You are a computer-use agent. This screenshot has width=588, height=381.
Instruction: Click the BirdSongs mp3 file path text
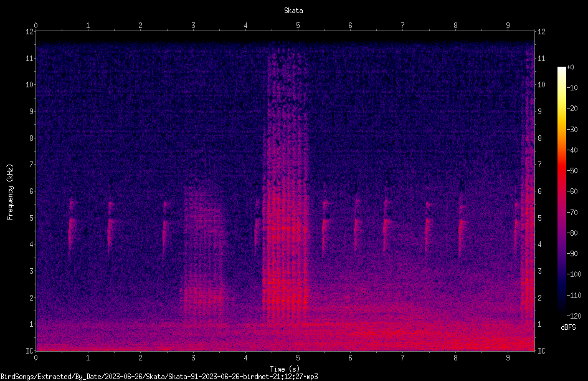pos(159,377)
